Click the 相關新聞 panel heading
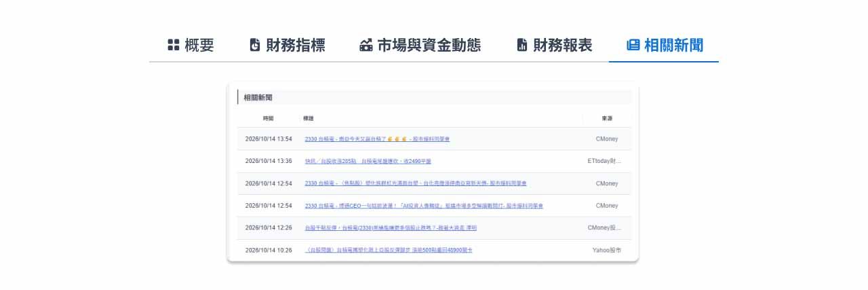 258,98
